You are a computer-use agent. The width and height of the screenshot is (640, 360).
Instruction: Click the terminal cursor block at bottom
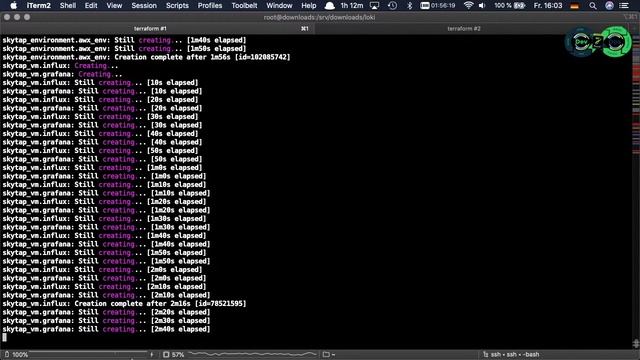pos(4,338)
